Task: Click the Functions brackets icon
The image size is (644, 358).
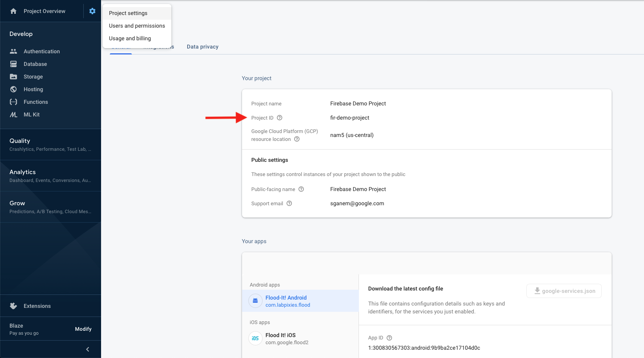Action: pyautogui.click(x=13, y=102)
